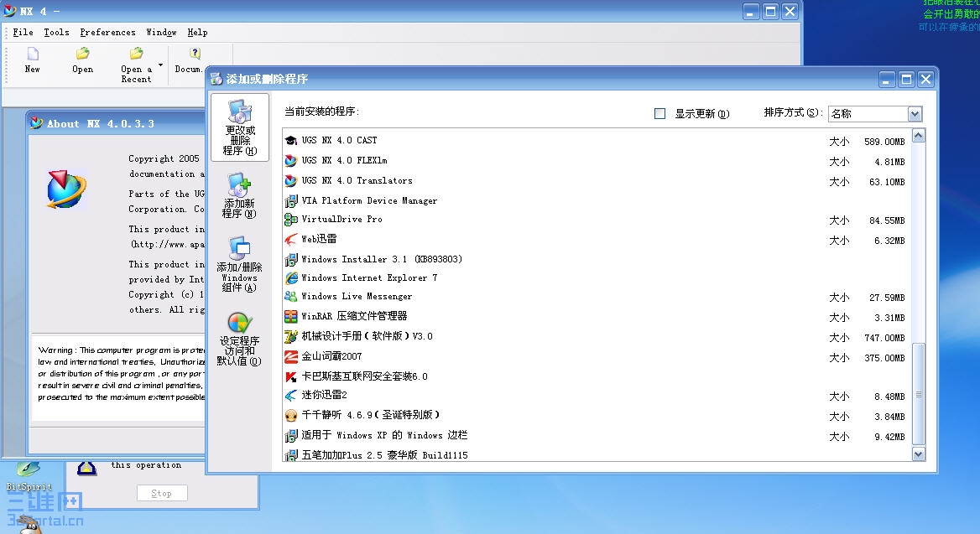The image size is (980, 534).
Task: Click the 589.00MB size value
Action: pyautogui.click(x=884, y=142)
